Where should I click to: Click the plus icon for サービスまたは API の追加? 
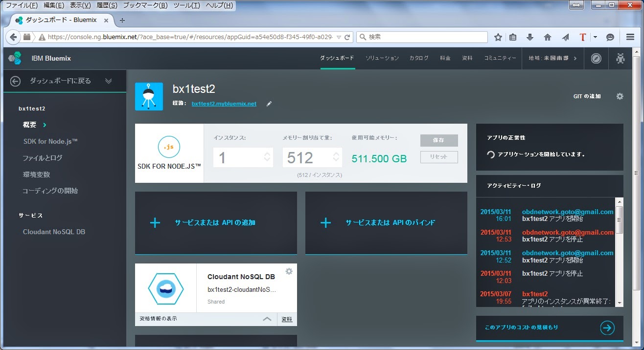155,223
